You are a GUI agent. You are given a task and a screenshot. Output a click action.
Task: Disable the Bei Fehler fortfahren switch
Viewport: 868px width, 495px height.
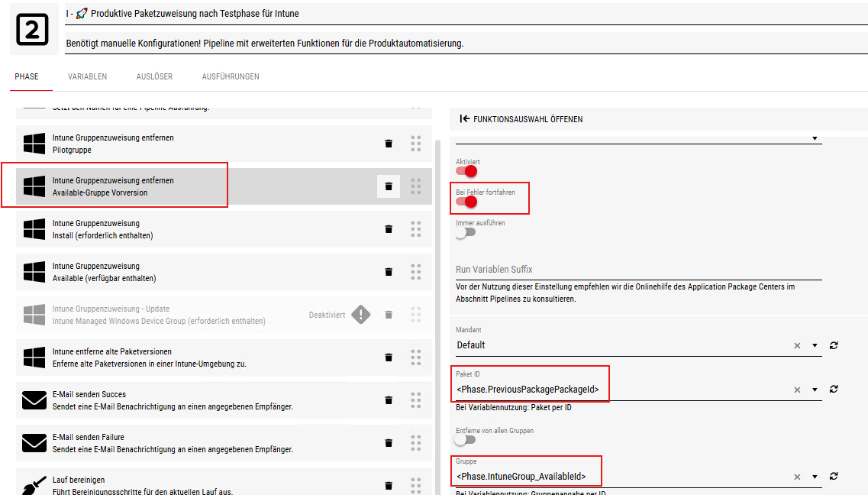(x=466, y=202)
